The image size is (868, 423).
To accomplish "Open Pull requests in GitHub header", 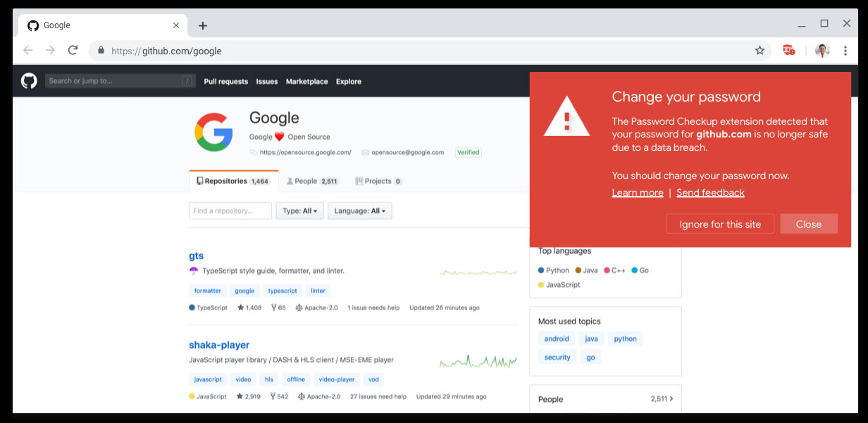I will click(226, 82).
